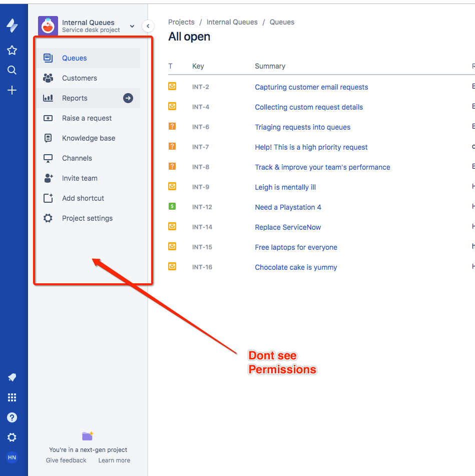Collapse the sidebar with the chevron button
This screenshot has height=476, width=475.
(148, 26)
